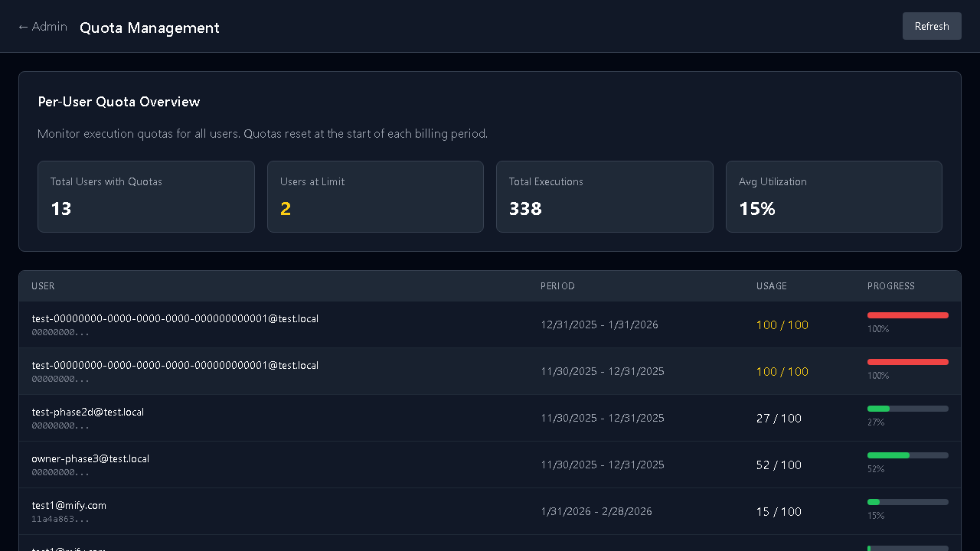Viewport: 980px width, 551px height.
Task: Select the 1/31/2026 - 2/28/2026 period cell
Action: click(596, 512)
